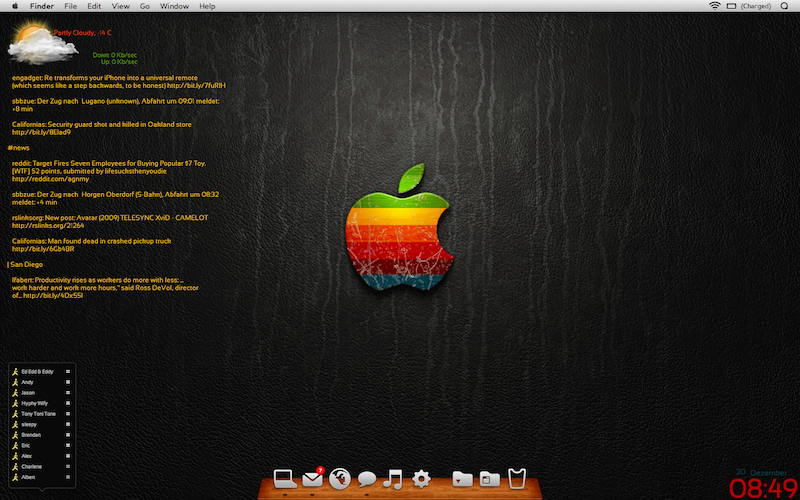
Task: Click the Up: 0 Kb/sec readout
Action: [119, 62]
